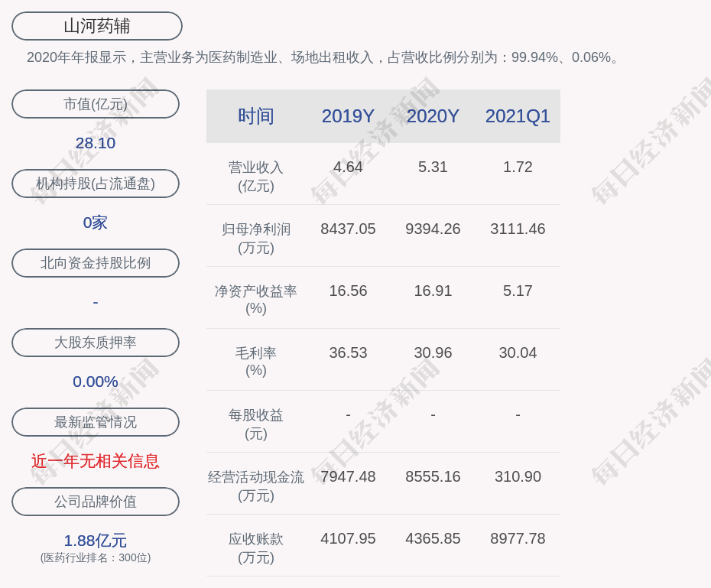Click the 毛利率 row label

tap(256, 362)
